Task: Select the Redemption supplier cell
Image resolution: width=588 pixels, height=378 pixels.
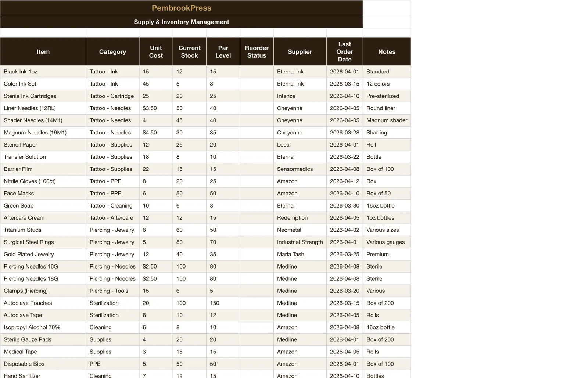Action: (300, 218)
